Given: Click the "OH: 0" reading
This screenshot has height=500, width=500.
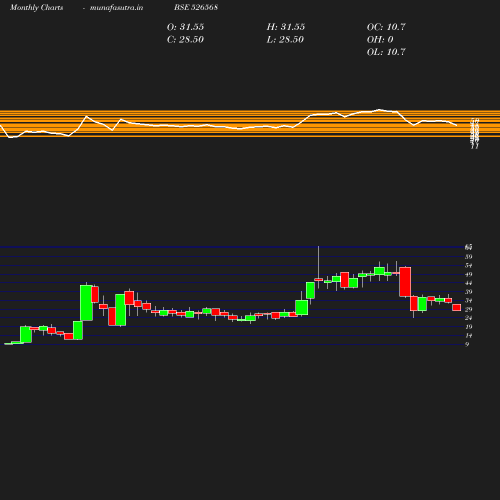Looking at the screenshot, I should (380, 40).
